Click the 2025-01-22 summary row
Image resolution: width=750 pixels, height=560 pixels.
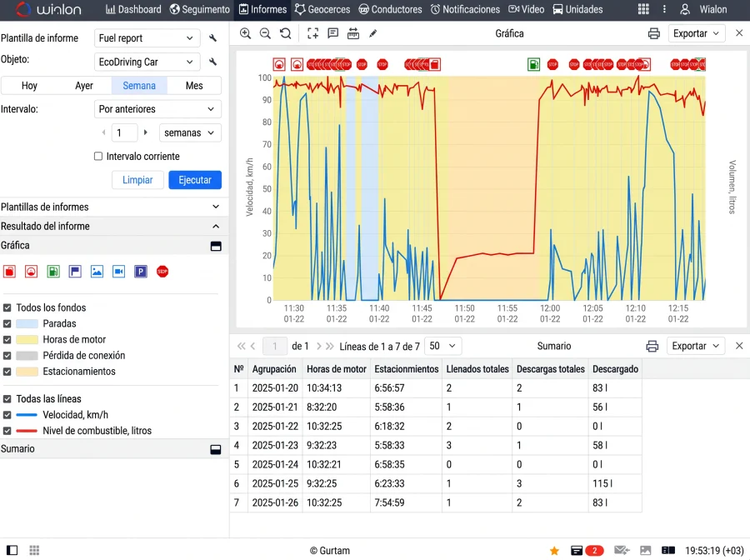436,426
